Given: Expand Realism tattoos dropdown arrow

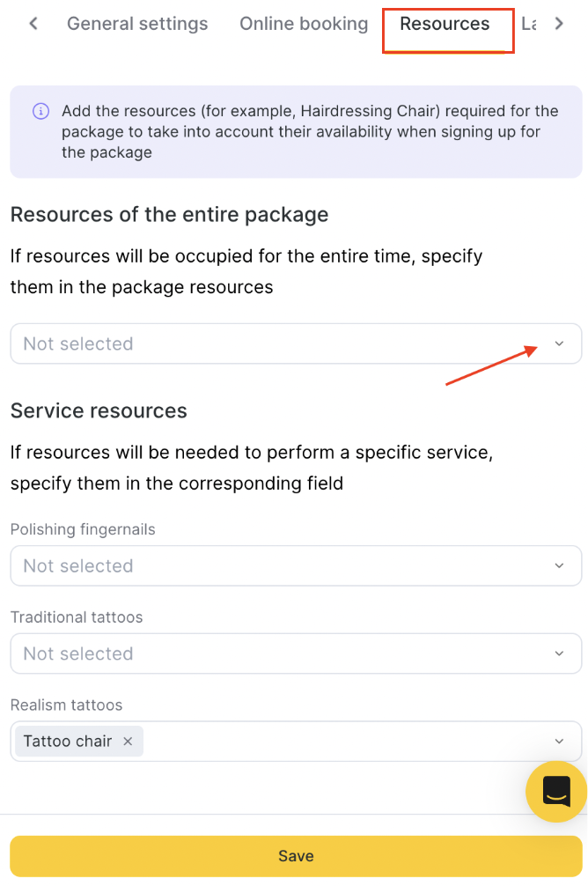Looking at the screenshot, I should pos(559,742).
